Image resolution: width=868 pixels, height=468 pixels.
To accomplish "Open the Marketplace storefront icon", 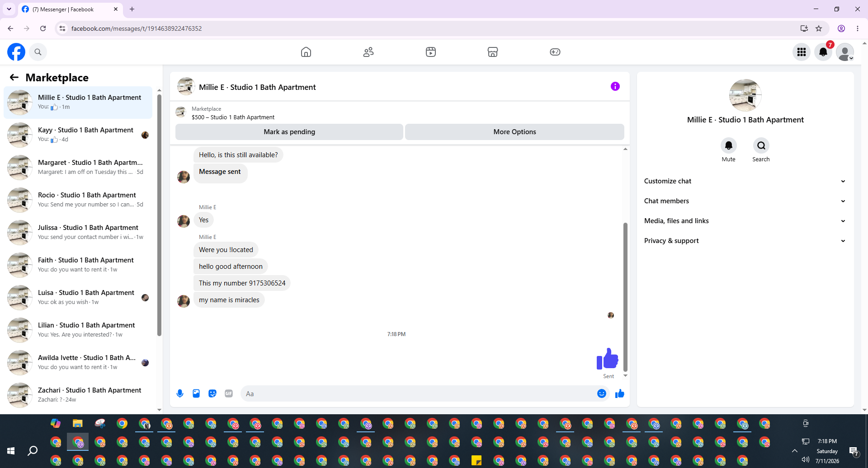I will 493,52.
